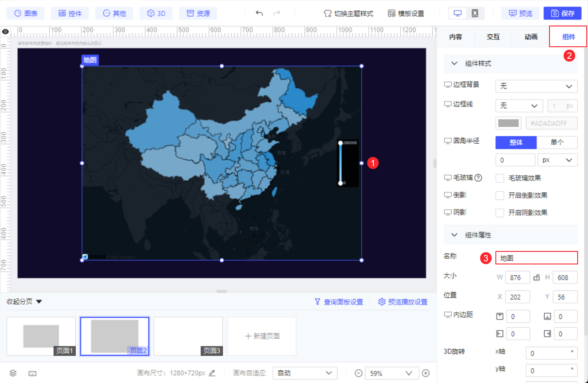Click the top padding icon
The height and width of the screenshot is (383, 588).
[x=500, y=316]
